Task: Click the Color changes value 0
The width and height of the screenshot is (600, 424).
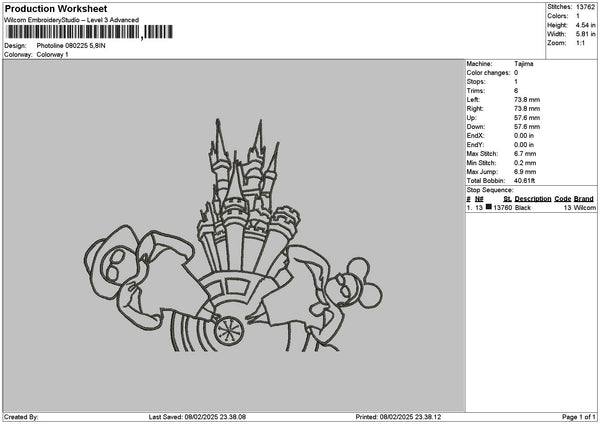Action: [x=516, y=73]
